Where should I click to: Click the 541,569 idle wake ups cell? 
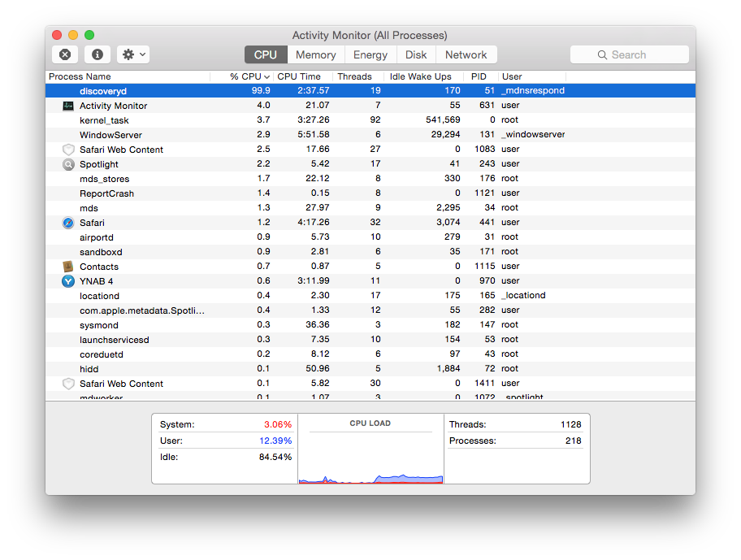443,120
